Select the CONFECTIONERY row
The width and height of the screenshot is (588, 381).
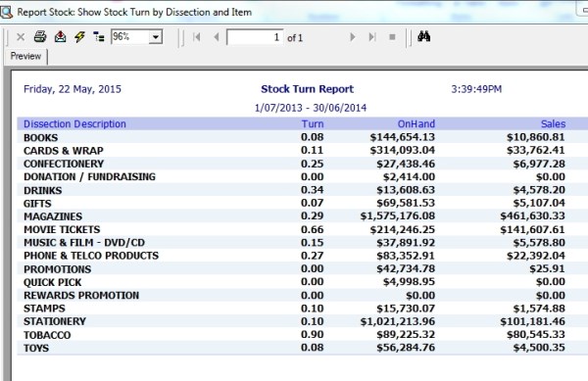click(302, 164)
